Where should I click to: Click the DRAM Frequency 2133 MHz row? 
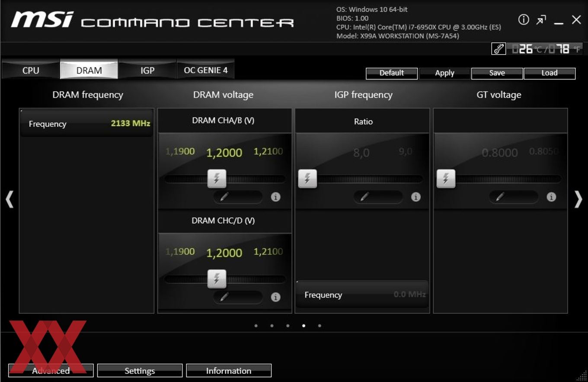87,123
